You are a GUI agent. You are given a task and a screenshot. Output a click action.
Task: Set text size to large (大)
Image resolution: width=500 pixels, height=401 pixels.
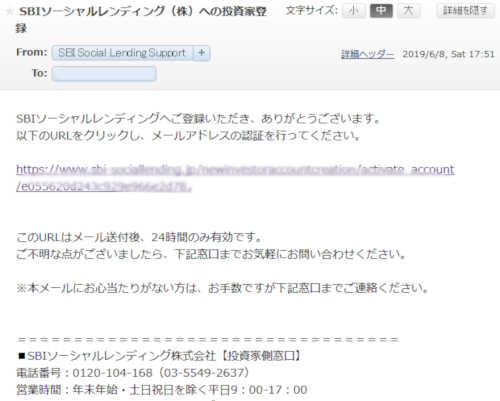[x=409, y=11]
